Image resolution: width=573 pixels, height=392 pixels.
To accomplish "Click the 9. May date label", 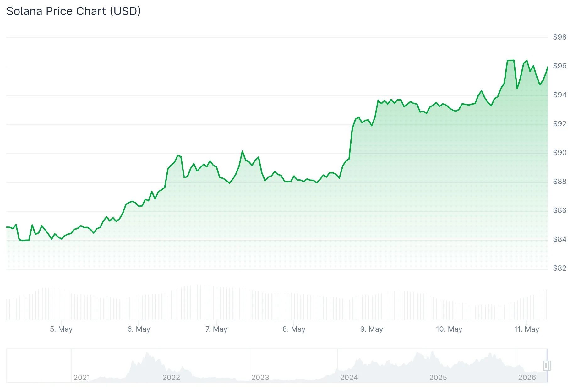I will pos(372,329).
